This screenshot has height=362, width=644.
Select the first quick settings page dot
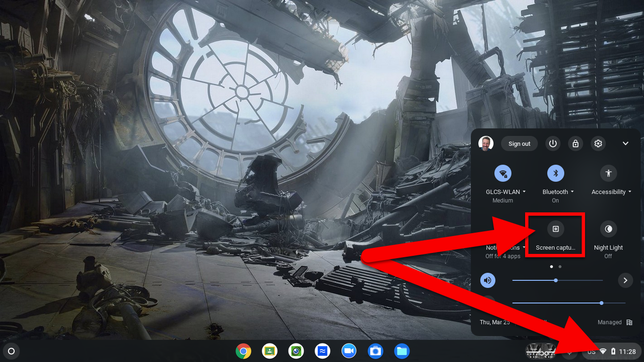(552, 267)
